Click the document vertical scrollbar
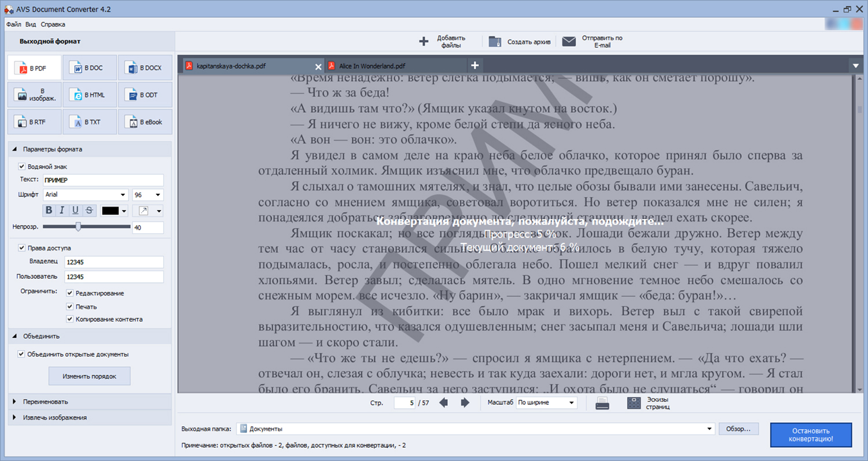 (859, 233)
